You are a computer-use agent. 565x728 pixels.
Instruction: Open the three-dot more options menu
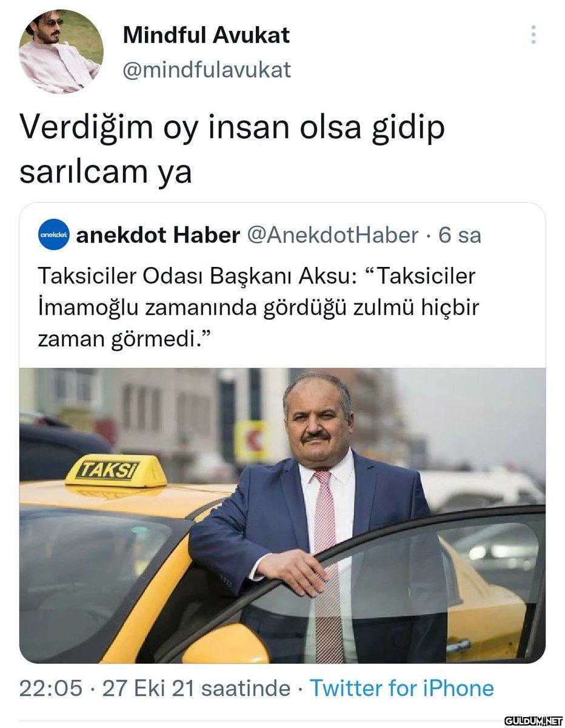pyautogui.click(x=533, y=35)
